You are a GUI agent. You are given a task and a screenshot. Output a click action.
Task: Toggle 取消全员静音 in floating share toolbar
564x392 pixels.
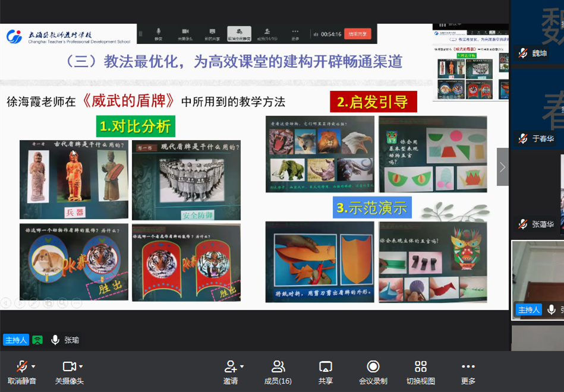point(239,34)
